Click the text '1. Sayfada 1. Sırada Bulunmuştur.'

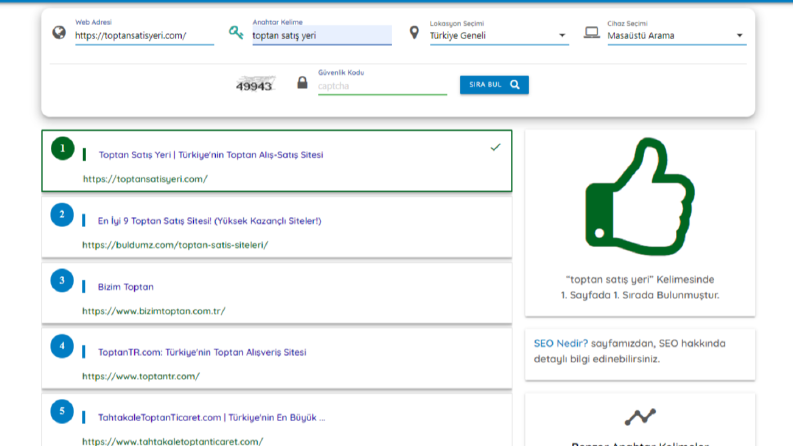[x=640, y=295]
